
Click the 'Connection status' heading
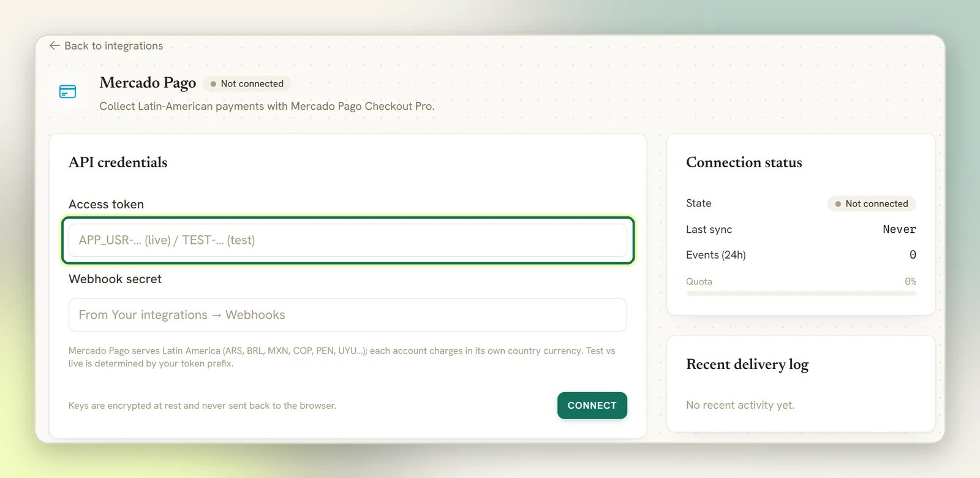tap(744, 162)
